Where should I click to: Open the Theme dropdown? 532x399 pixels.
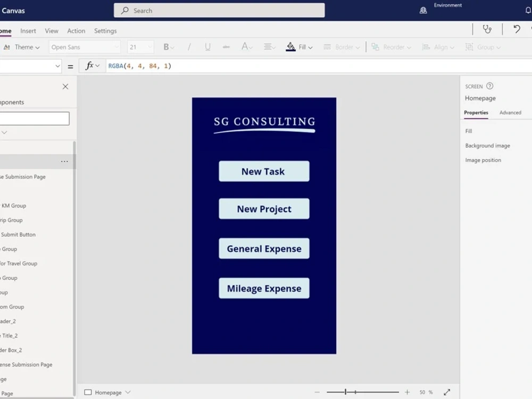tap(23, 47)
